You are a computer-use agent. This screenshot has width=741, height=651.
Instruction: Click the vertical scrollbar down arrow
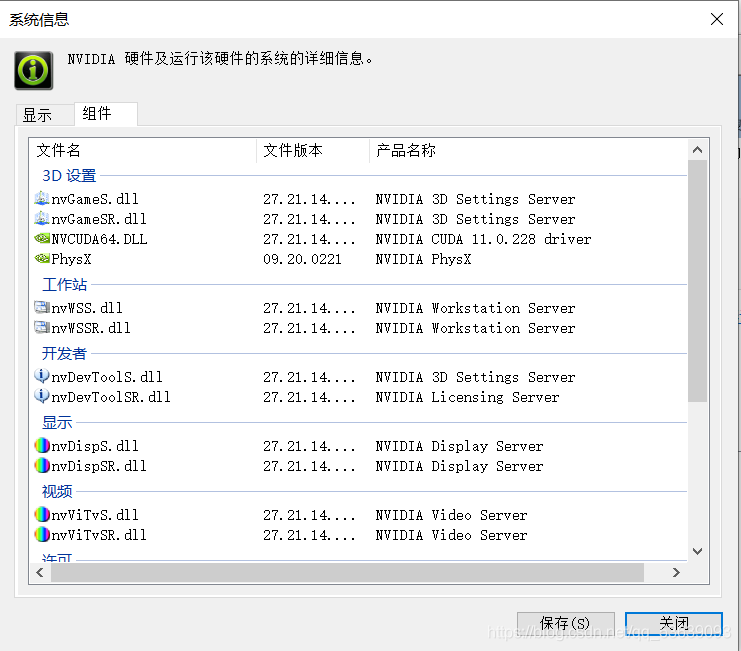697,551
